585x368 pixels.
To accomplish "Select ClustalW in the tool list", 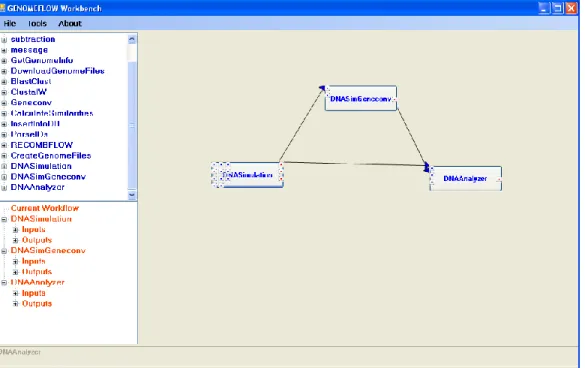I will (29, 92).
